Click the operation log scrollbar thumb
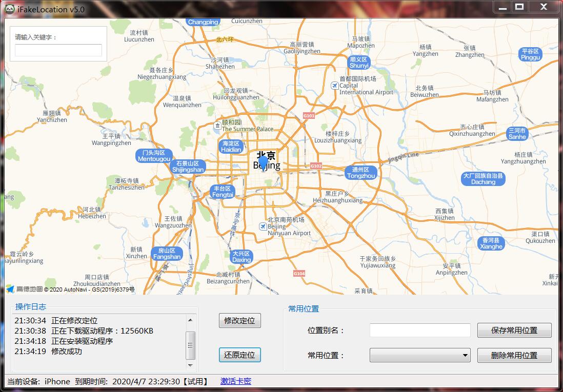563x392 pixels. point(190,345)
